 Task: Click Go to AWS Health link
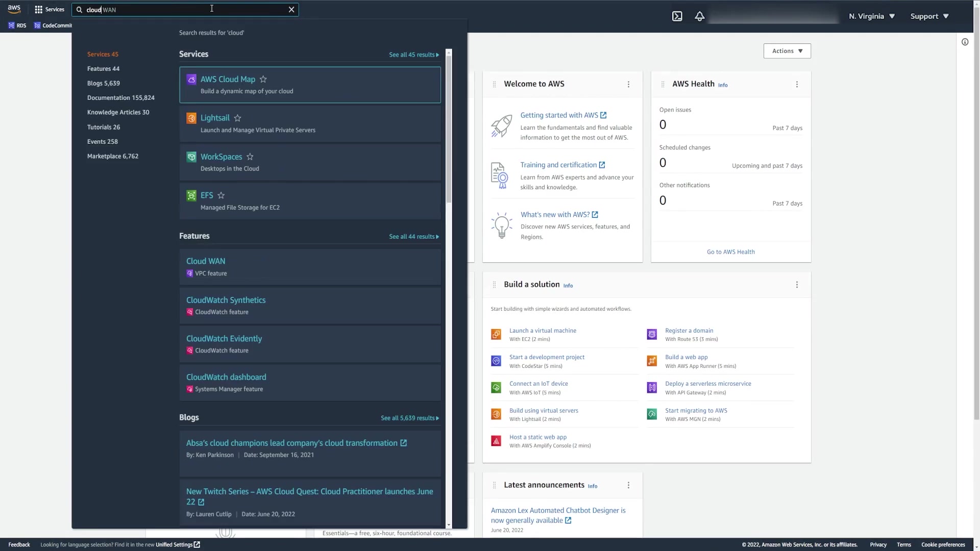tap(730, 252)
